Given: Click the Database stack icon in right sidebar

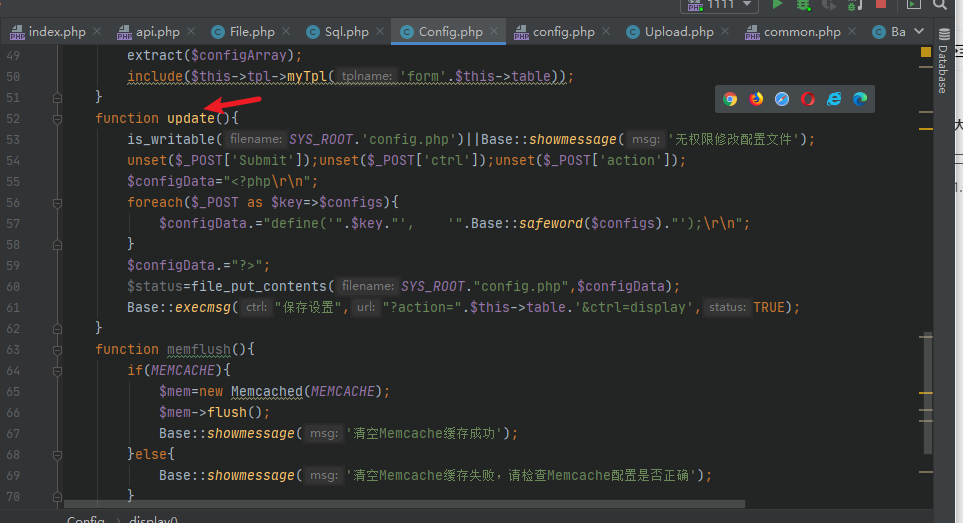Looking at the screenshot, I should tap(944, 33).
